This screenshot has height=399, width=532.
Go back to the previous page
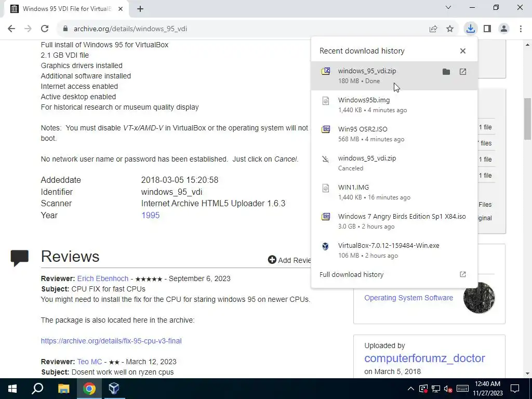pyautogui.click(x=11, y=29)
